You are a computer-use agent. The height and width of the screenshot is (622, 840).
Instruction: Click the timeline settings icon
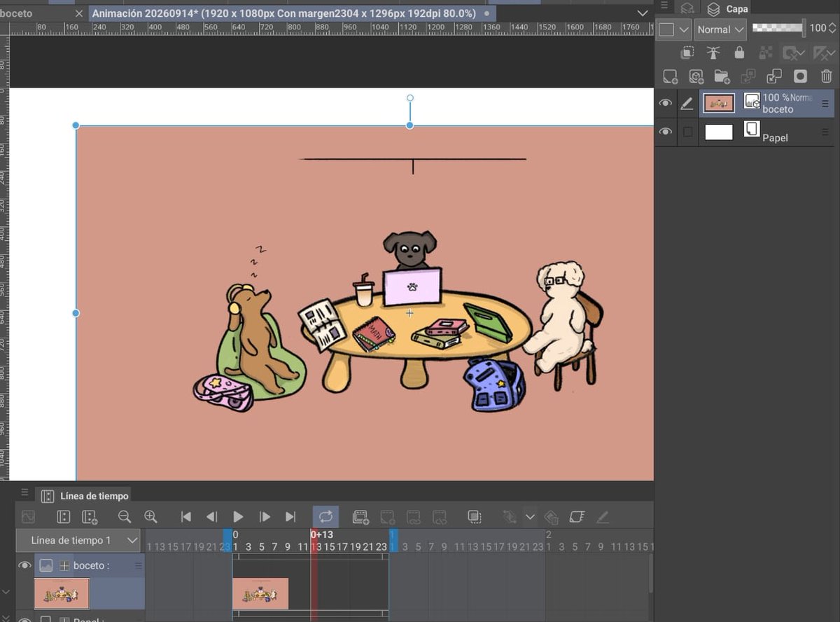tap(63, 517)
